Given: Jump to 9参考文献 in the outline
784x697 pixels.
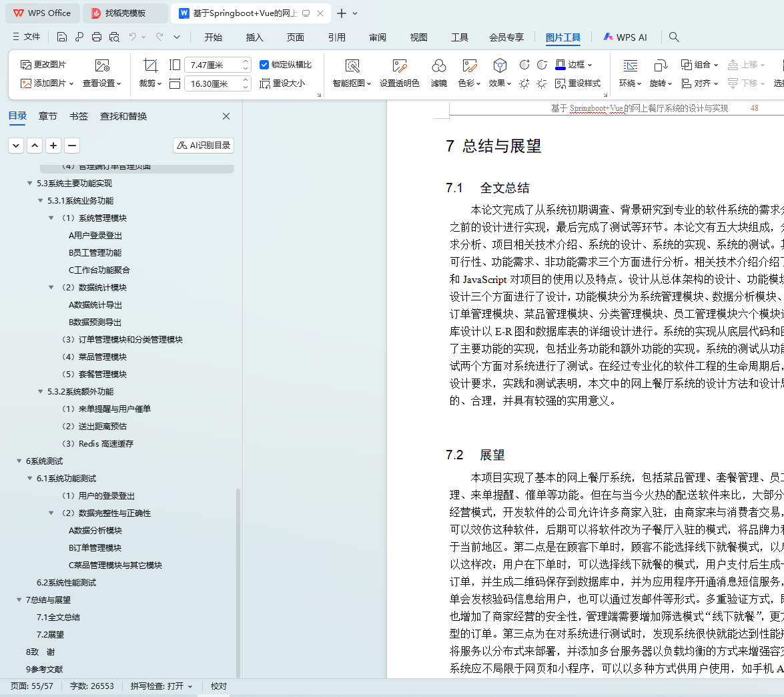Looking at the screenshot, I should (x=45, y=669).
